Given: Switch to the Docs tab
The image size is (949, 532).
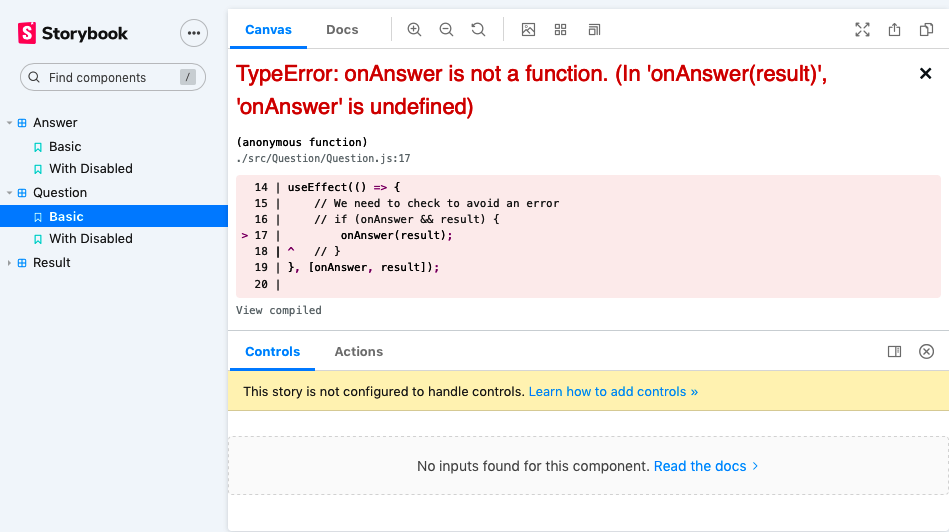Looking at the screenshot, I should [342, 30].
